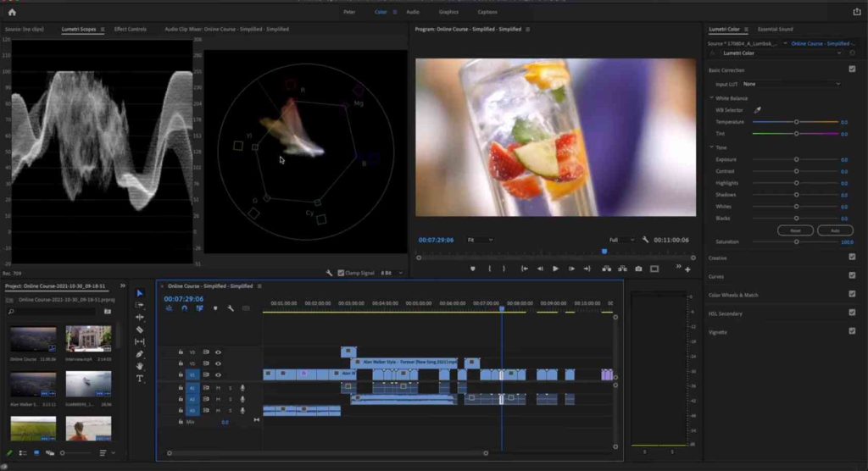Click the Reset tone button
Screen dimensions: 868x471
pyautogui.click(x=795, y=230)
